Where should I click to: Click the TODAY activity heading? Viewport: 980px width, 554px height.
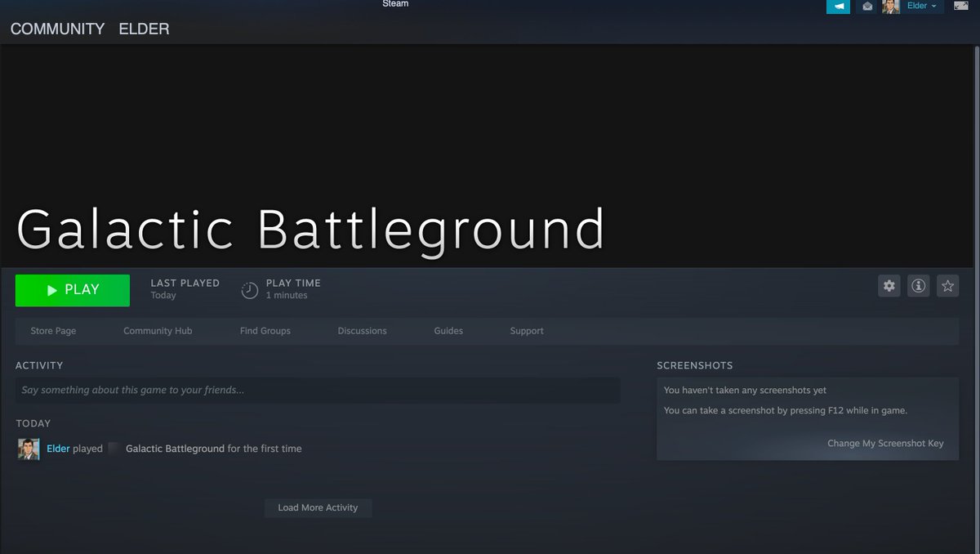point(33,423)
